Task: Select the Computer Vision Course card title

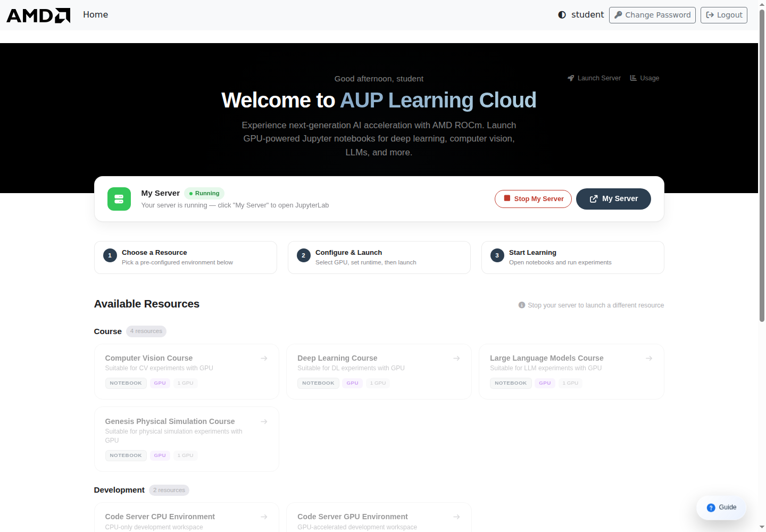Action: (x=149, y=359)
